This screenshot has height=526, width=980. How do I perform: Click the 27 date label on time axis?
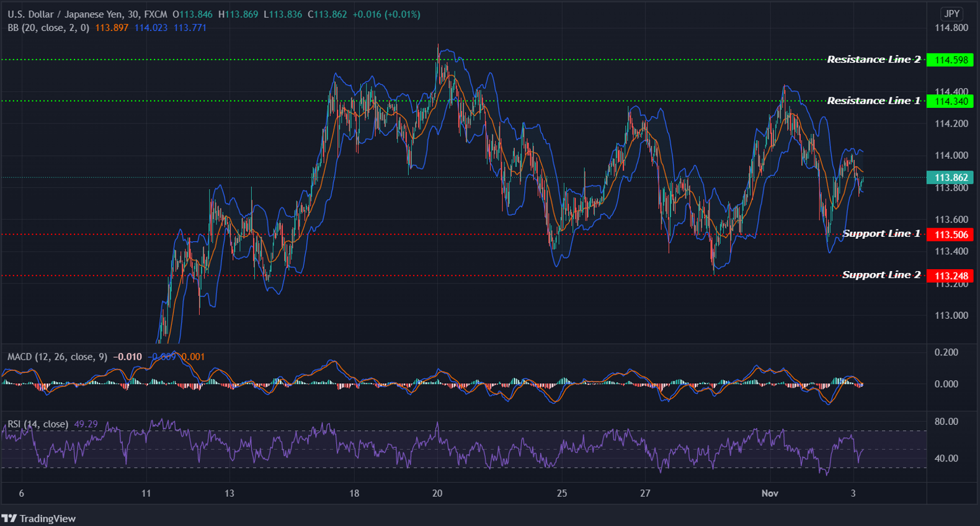[x=645, y=493]
